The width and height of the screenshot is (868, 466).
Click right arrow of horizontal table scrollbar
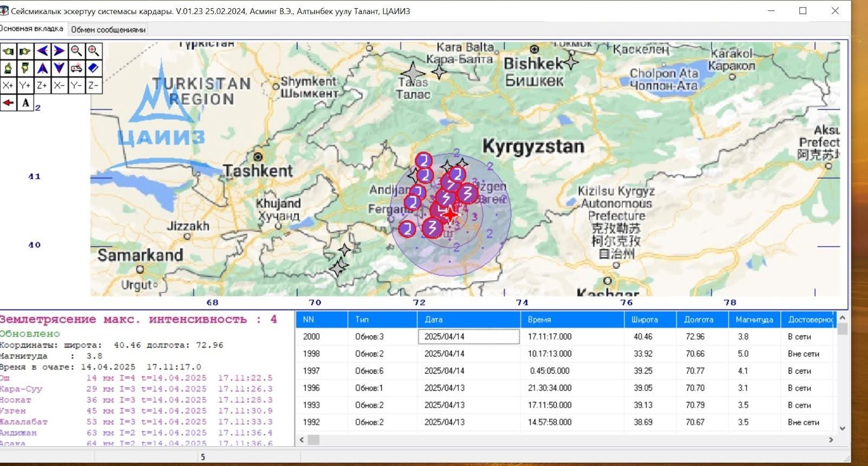(831, 440)
